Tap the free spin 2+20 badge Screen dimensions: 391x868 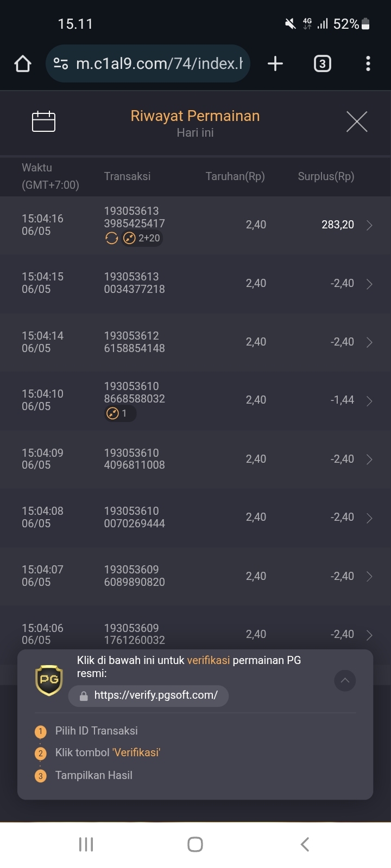point(142,238)
